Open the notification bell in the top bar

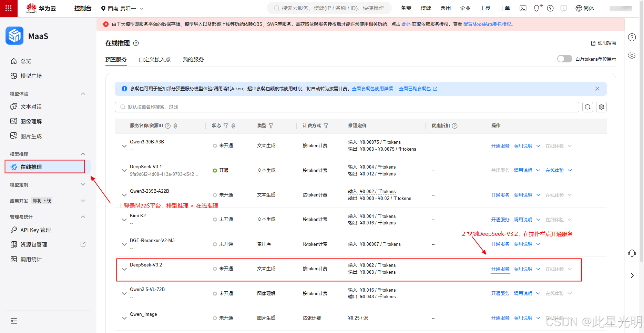[x=536, y=8]
